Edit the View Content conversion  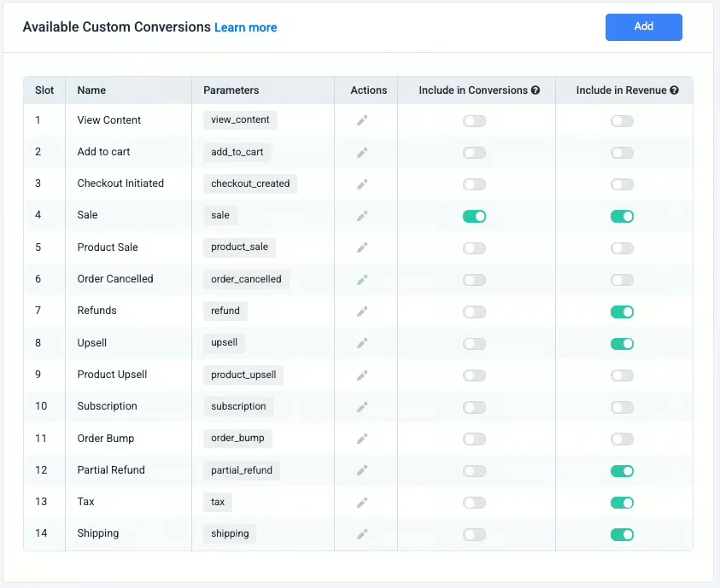[362, 120]
